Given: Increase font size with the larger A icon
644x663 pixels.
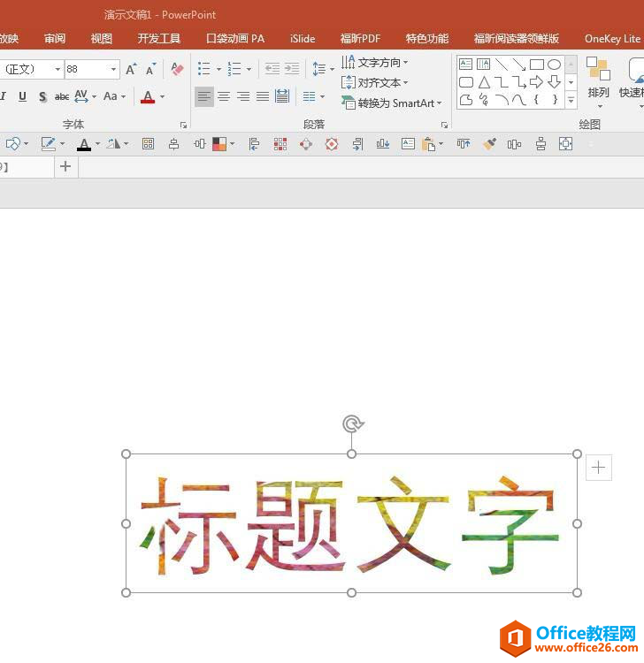Looking at the screenshot, I should 131,69.
